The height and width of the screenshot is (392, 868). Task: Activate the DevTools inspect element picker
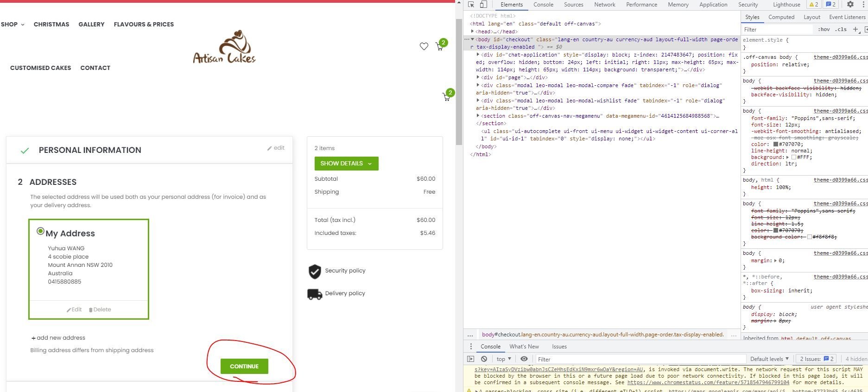coord(471,5)
